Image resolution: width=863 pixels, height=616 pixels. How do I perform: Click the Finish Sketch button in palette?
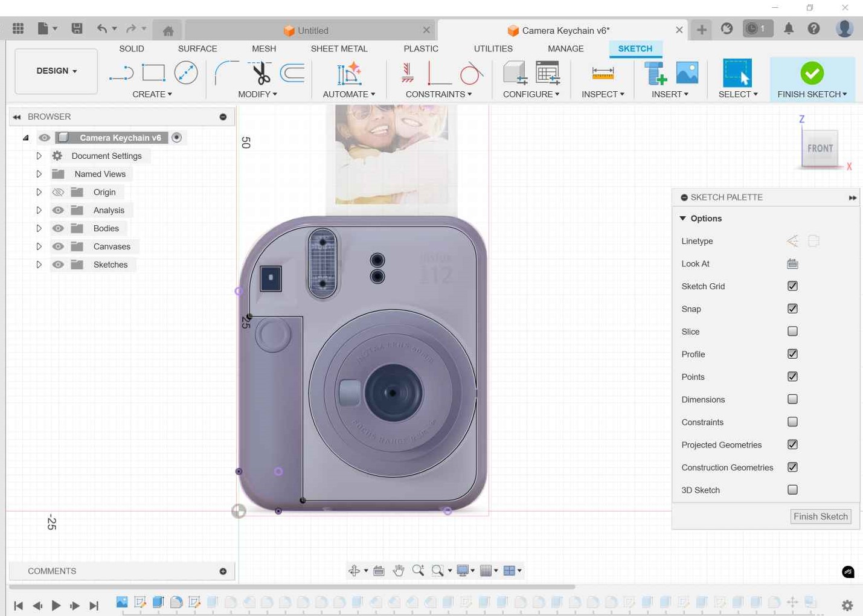coord(821,516)
